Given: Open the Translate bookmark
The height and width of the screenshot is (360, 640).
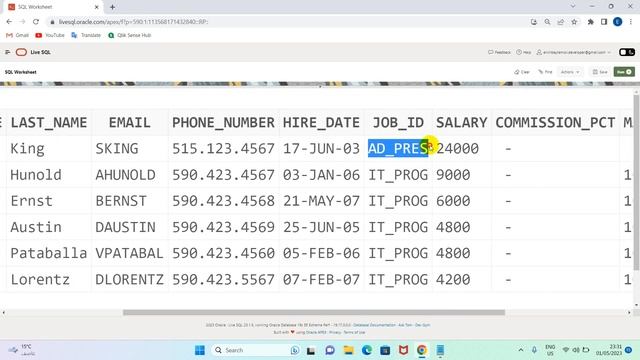Looking at the screenshot, I should point(86,36).
